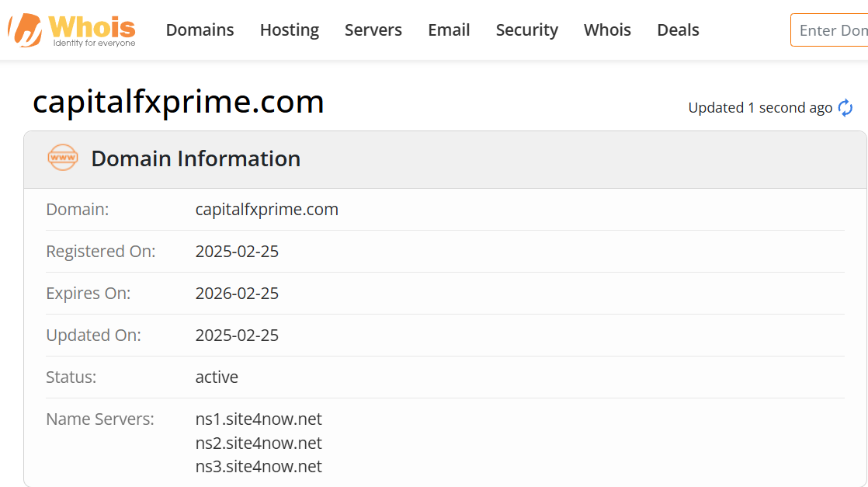This screenshot has height=487, width=868.
Task: Click the Whois logo icon
Action: point(71,30)
